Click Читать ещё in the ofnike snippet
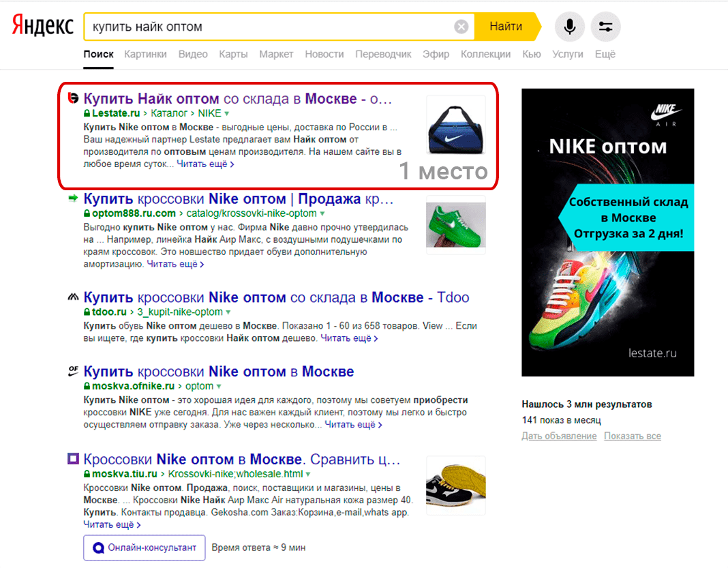This screenshot has height=568, width=728. 353,425
